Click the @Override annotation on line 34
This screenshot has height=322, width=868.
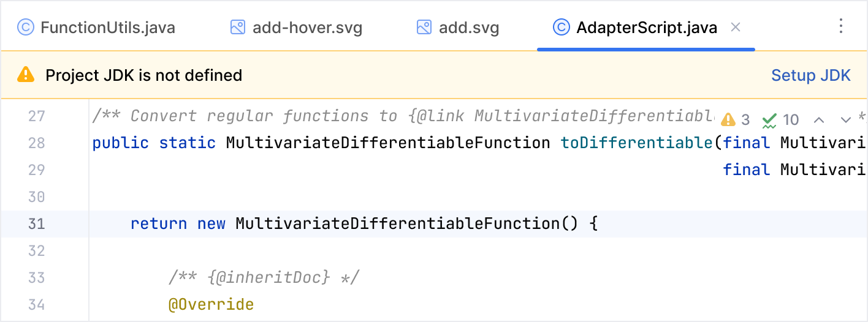click(x=211, y=305)
